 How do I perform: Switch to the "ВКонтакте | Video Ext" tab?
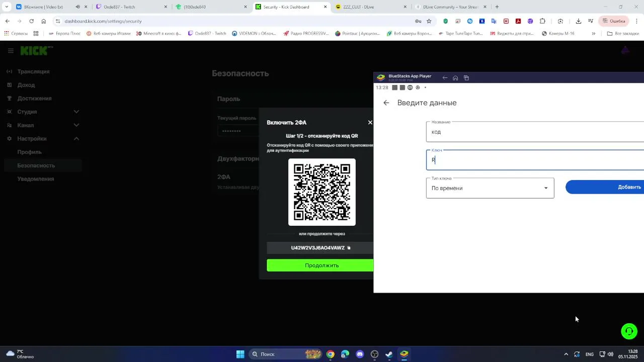pyautogui.click(x=50, y=7)
